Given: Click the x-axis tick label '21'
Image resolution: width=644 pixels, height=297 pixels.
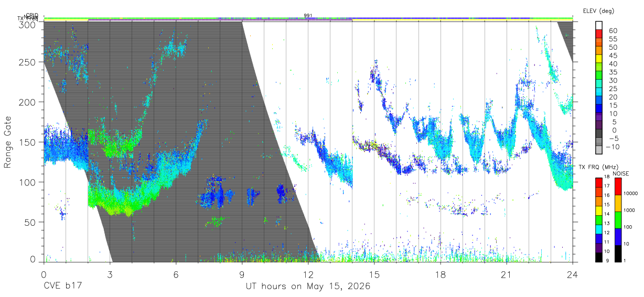Looking at the screenshot, I should click(506, 274).
